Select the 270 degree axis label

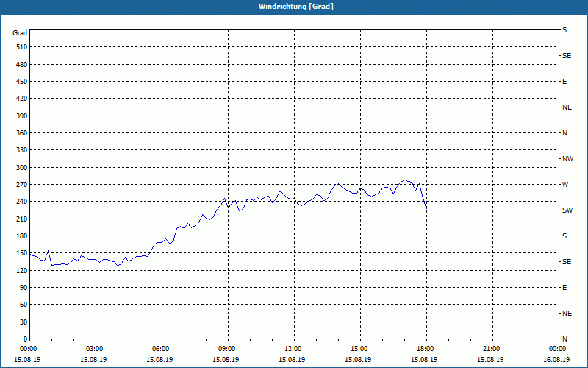click(x=22, y=185)
